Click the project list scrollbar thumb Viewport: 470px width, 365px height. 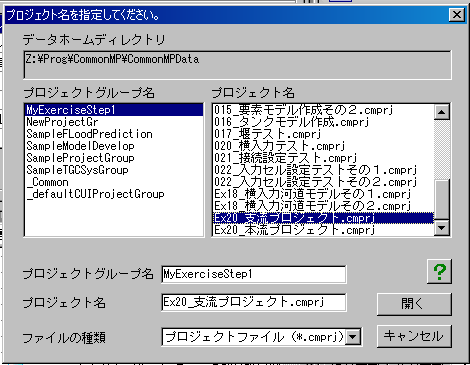pos(442,199)
